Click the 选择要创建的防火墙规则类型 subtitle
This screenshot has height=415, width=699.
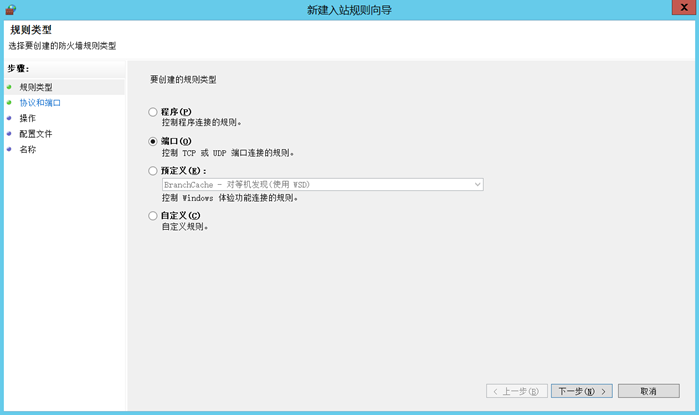[x=62, y=46]
